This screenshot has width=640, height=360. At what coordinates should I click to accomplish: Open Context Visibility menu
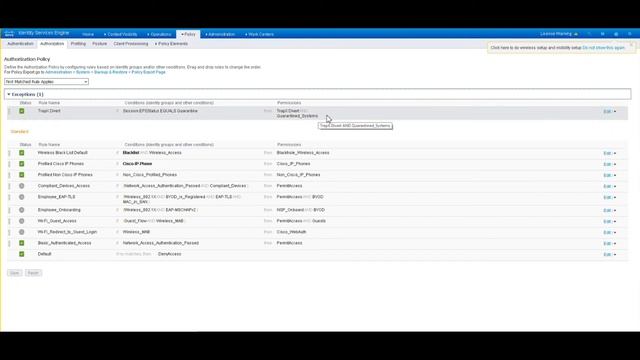[x=120, y=34]
